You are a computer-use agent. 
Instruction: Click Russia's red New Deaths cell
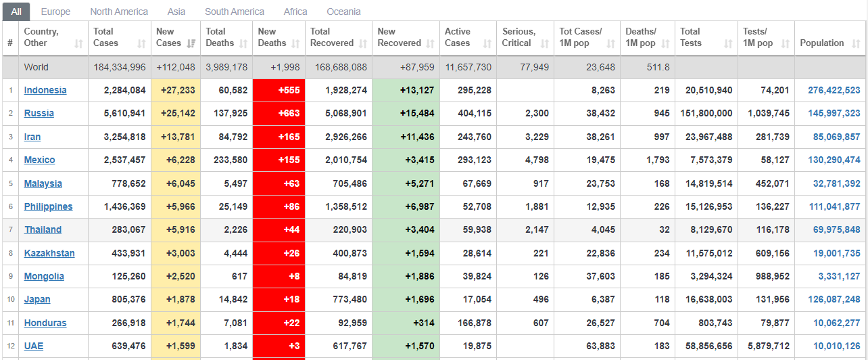pyautogui.click(x=279, y=113)
